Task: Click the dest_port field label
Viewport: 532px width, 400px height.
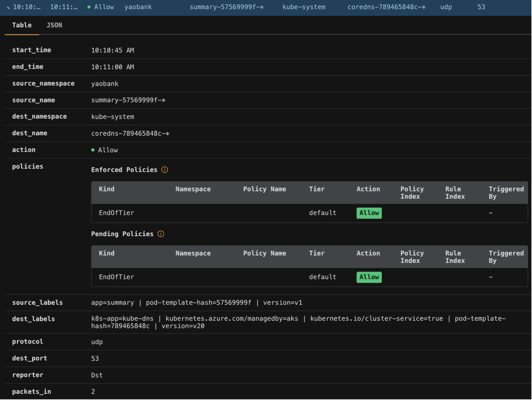Action: click(30, 358)
